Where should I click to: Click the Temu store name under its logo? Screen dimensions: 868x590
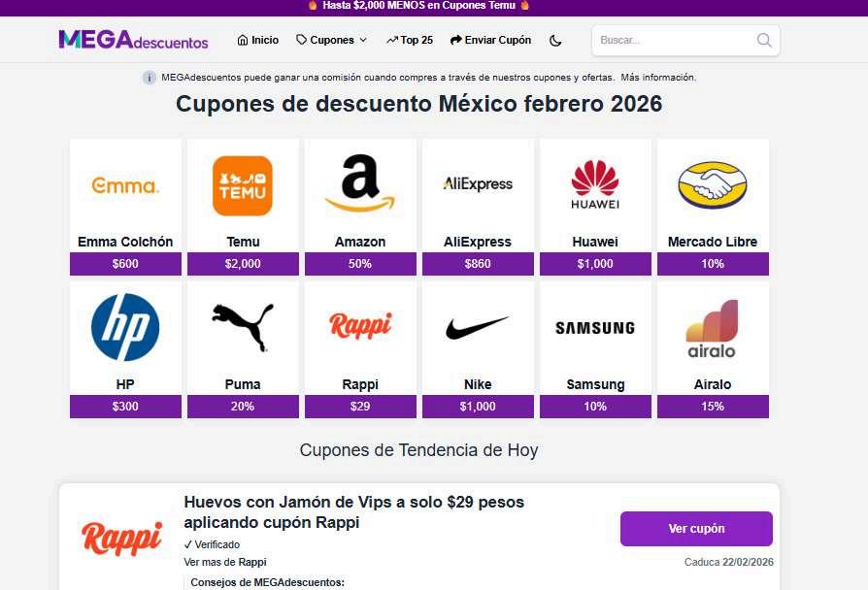[243, 242]
